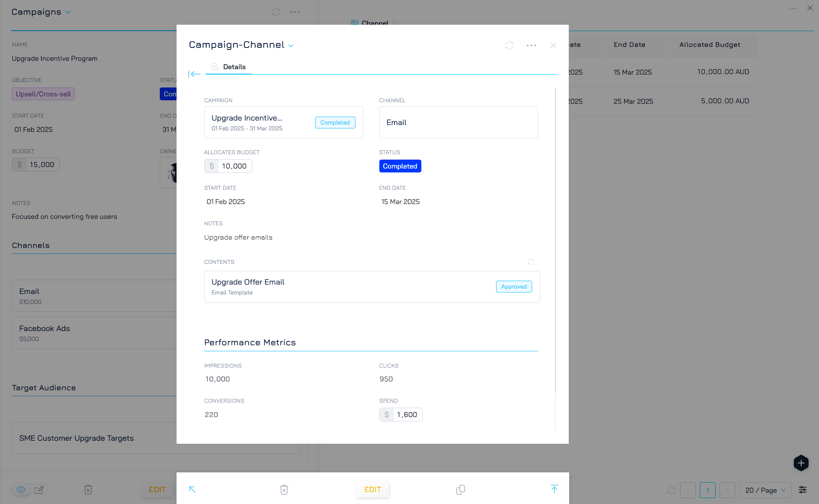Toggle view mode with the eye icon

[x=21, y=490]
